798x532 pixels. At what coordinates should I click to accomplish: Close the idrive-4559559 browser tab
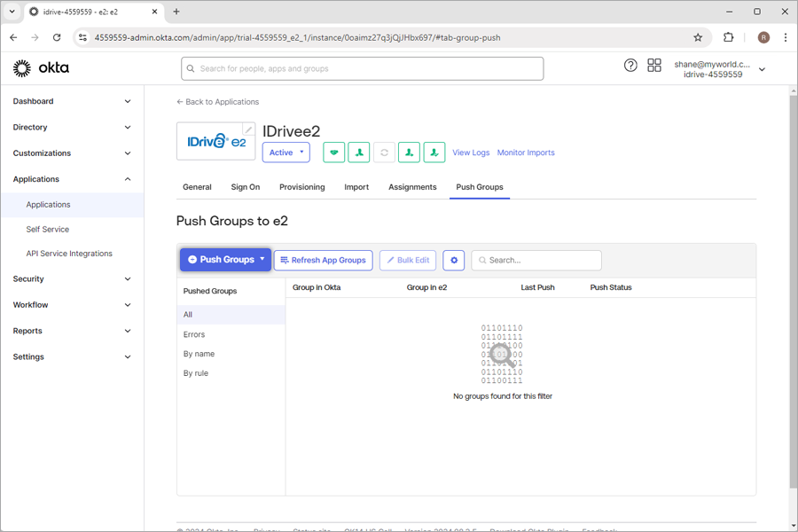click(154, 12)
